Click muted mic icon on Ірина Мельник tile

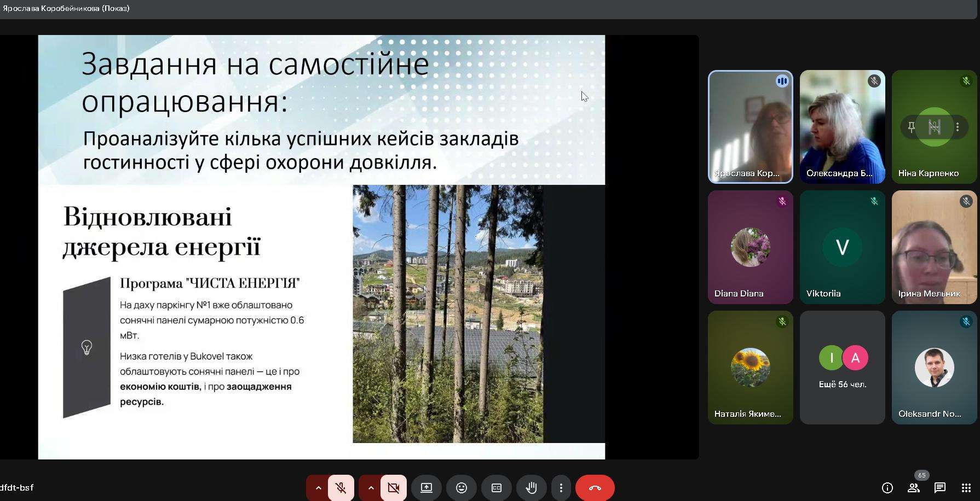(966, 201)
